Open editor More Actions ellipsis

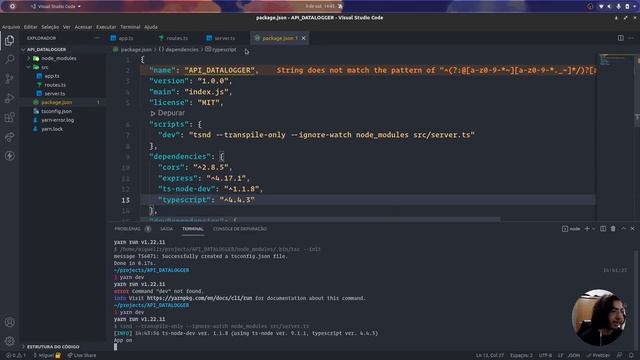631,38
